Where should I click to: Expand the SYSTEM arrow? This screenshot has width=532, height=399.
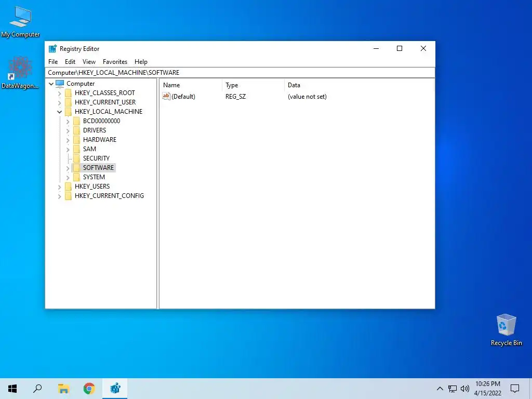coord(68,177)
